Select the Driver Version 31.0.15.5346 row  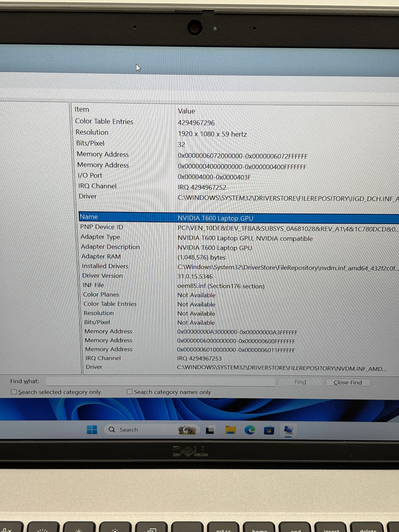coord(102,276)
